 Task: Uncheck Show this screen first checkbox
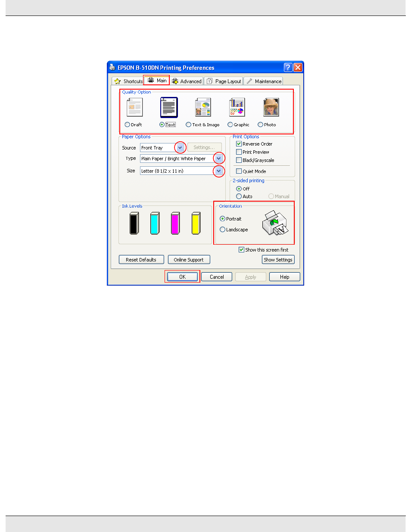(241, 250)
